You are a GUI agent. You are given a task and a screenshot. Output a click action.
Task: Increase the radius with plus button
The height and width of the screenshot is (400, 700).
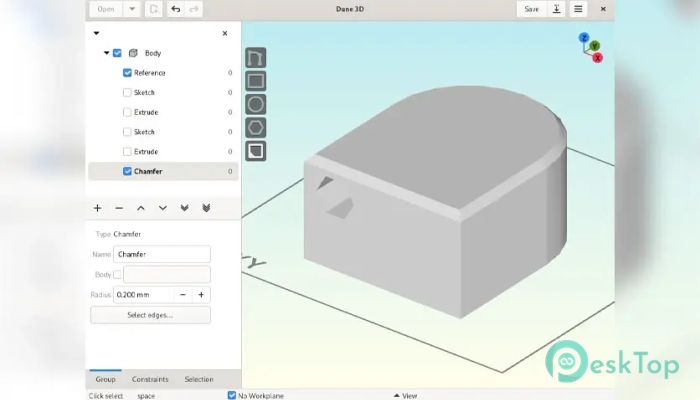(201, 295)
